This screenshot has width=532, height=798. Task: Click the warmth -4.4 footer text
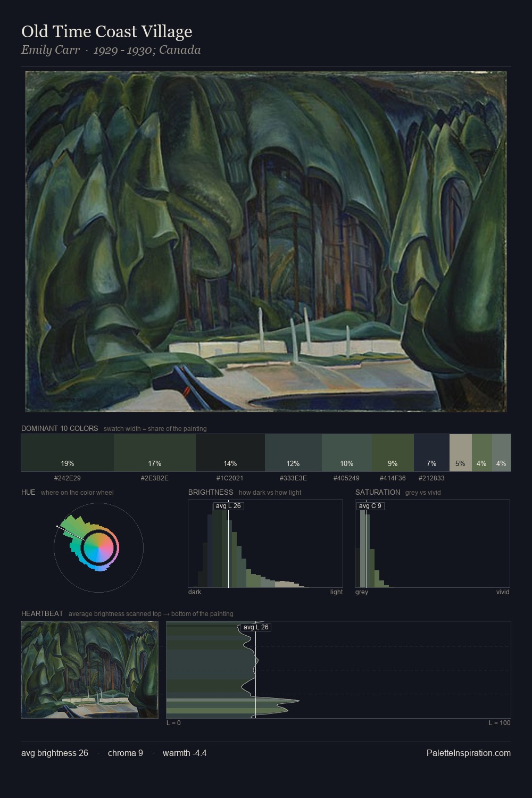pyautogui.click(x=185, y=753)
